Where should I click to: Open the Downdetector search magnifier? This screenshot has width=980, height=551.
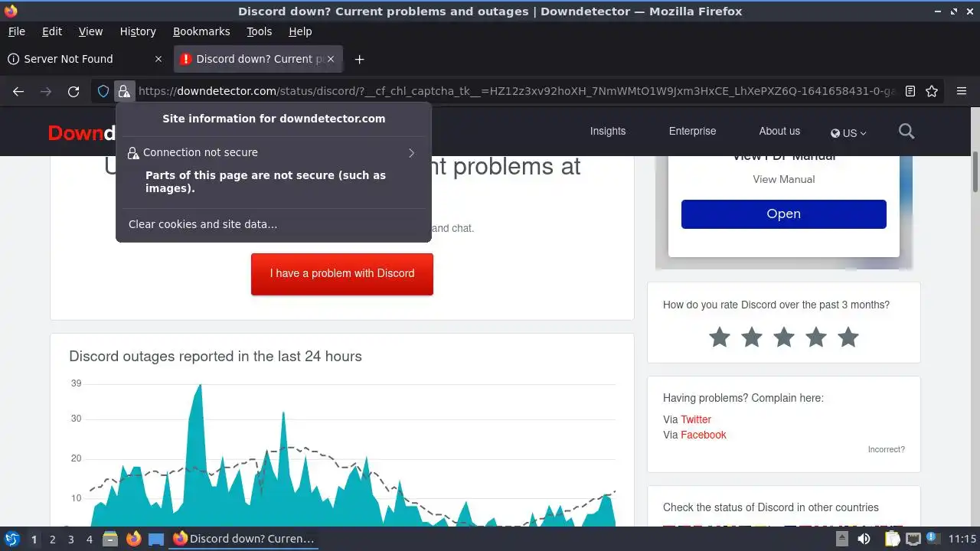point(906,132)
